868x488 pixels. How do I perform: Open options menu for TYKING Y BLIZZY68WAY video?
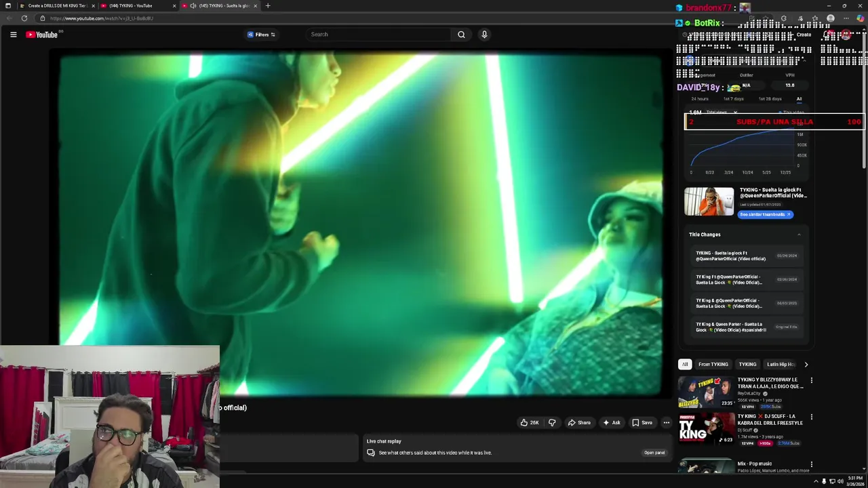pyautogui.click(x=811, y=381)
